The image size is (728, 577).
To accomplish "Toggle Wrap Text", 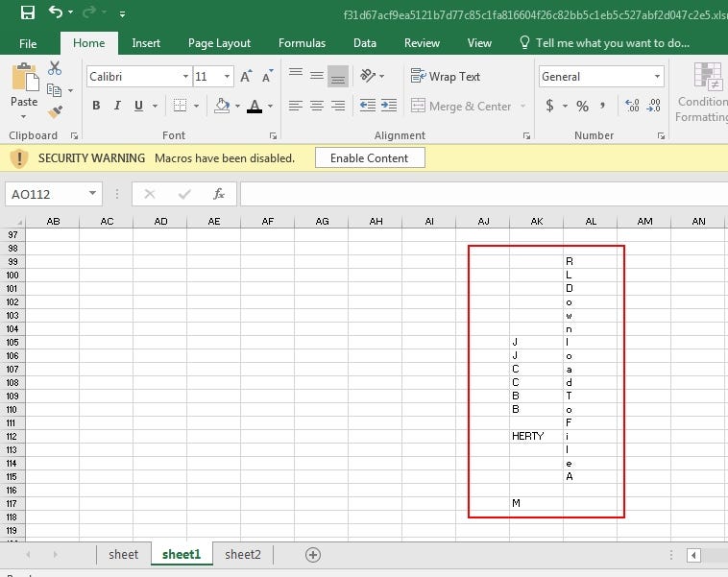I will tap(446, 76).
